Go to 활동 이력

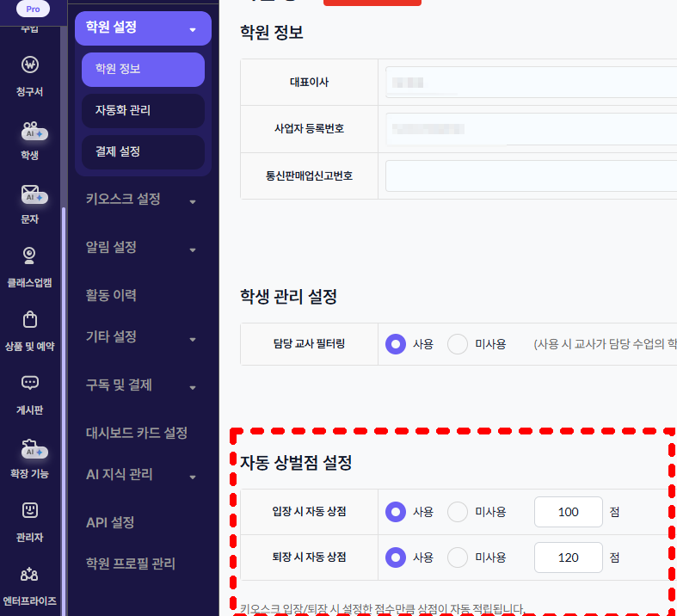(x=111, y=296)
